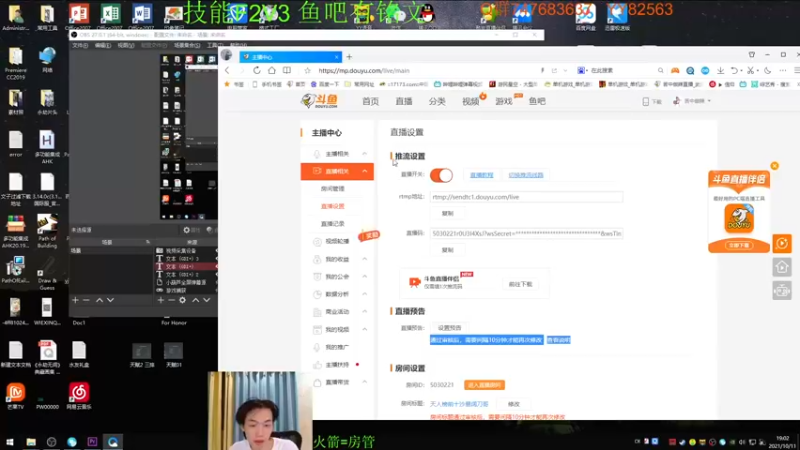Open 编辑 menu in OBS window
Screen dimensions: 800x450
point(103,45)
